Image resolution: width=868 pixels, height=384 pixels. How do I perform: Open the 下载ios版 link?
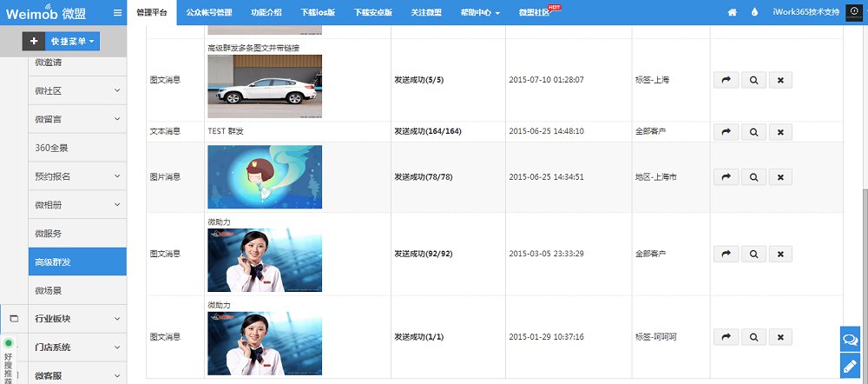[318, 13]
